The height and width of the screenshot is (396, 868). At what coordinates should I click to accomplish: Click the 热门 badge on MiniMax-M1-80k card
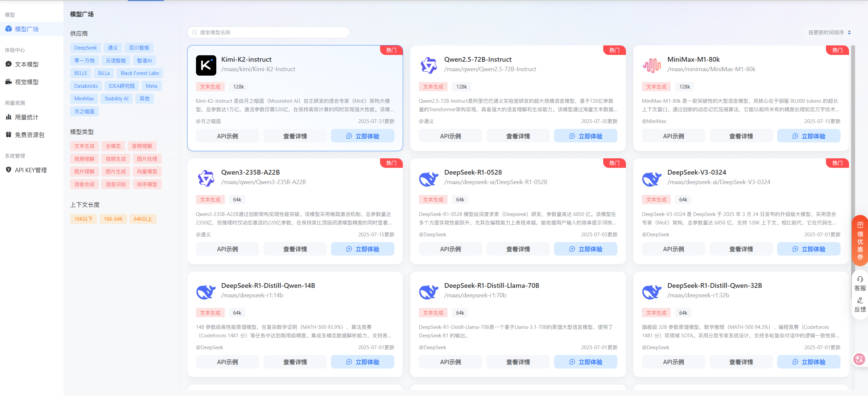tap(837, 50)
